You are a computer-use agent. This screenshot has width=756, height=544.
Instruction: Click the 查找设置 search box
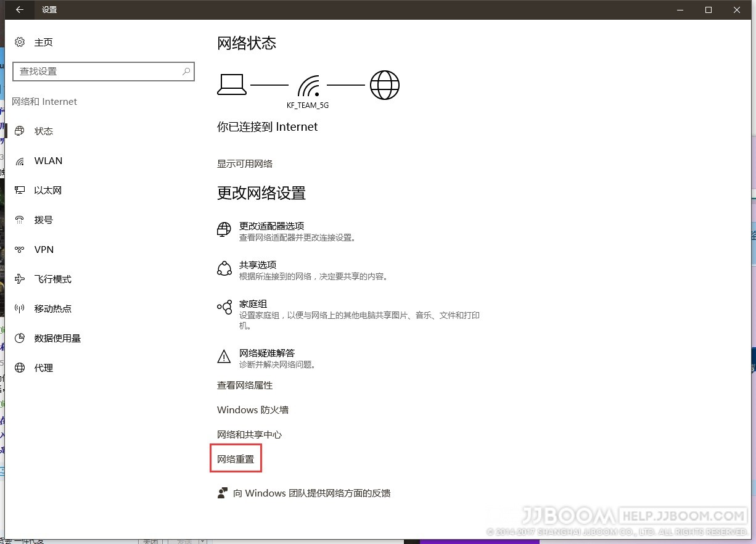click(x=103, y=72)
